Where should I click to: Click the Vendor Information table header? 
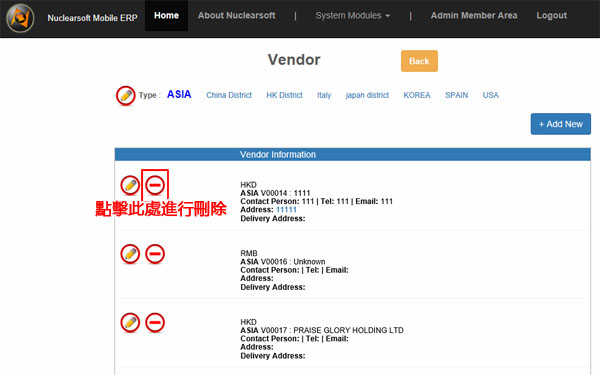pyautogui.click(x=352, y=155)
